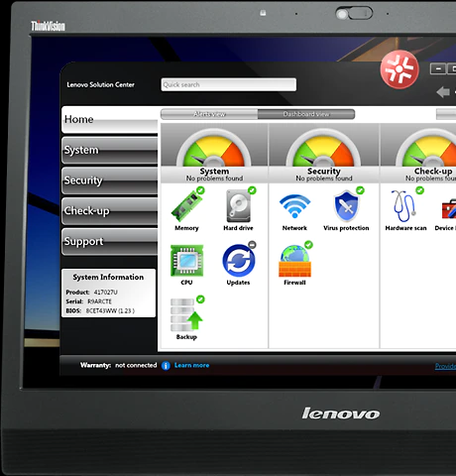Open the Support sidebar tab
The image size is (456, 476).
pos(110,242)
